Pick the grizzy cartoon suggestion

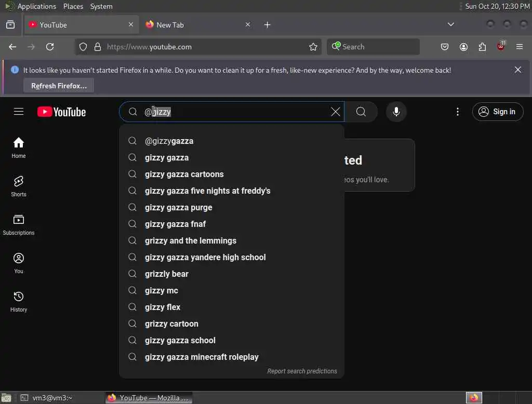(232, 324)
